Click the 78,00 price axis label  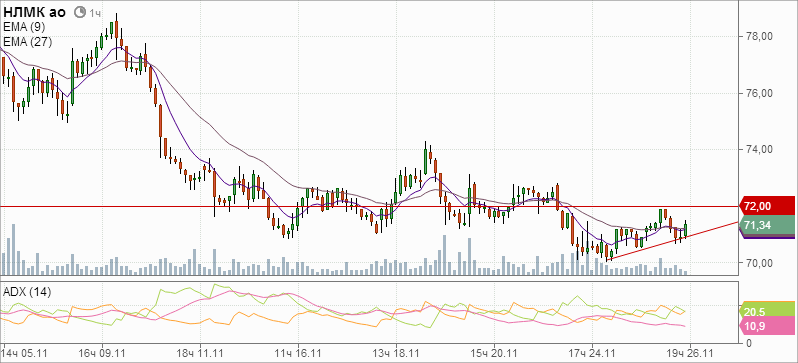[x=759, y=37]
